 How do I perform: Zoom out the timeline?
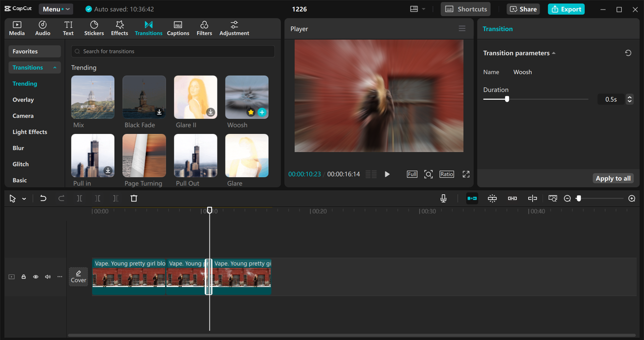(567, 198)
